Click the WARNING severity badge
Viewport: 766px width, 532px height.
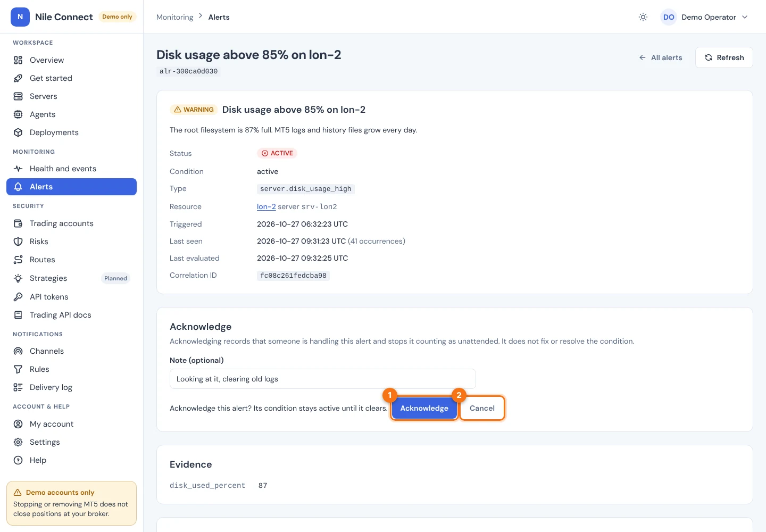(x=194, y=110)
